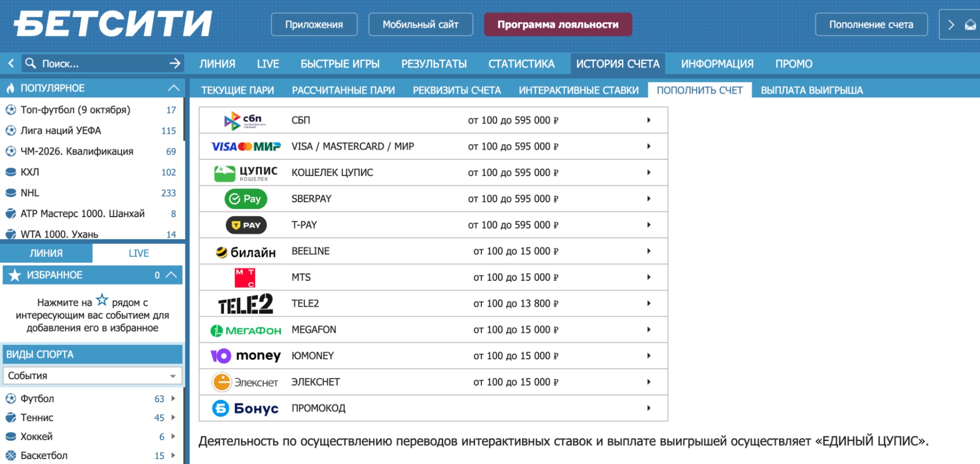Open Лига наций УЕФА link

point(61,130)
